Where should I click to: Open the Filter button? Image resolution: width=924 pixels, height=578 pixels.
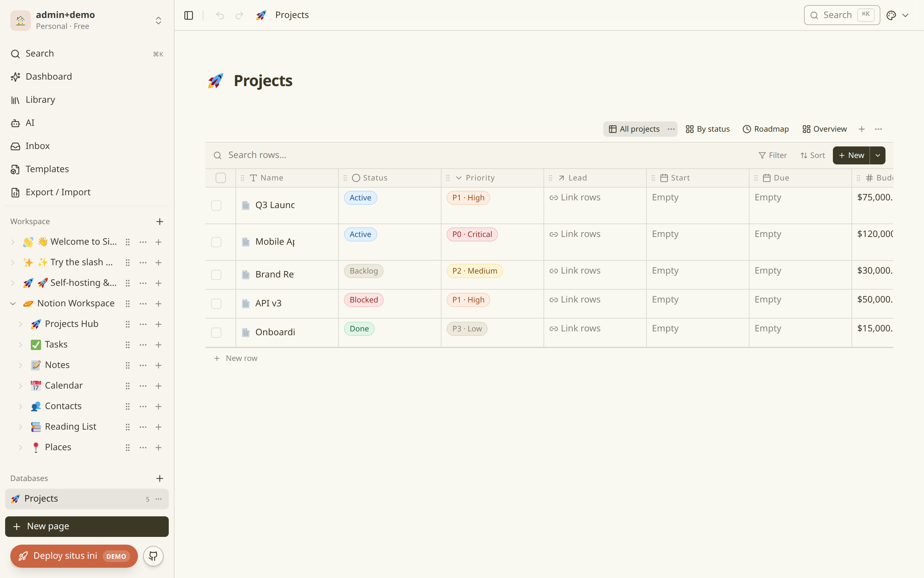[x=773, y=156]
